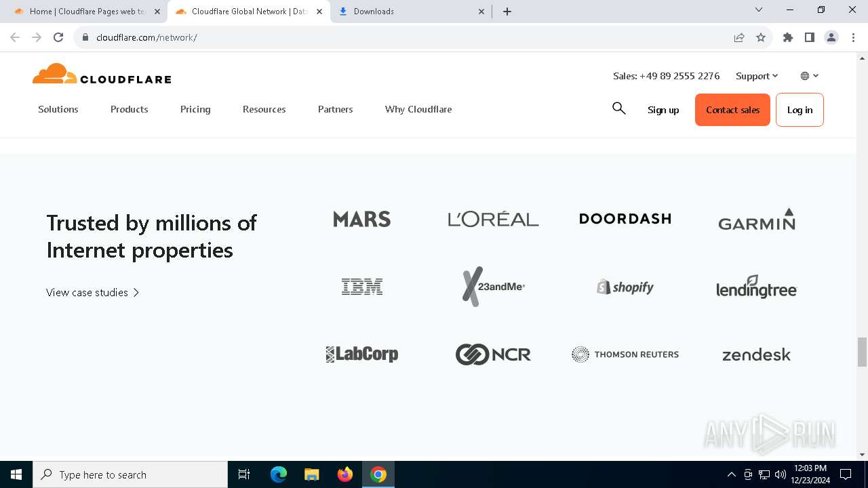Viewport: 868px width, 488px height.
Task: Click the Log in button
Action: [x=800, y=110]
